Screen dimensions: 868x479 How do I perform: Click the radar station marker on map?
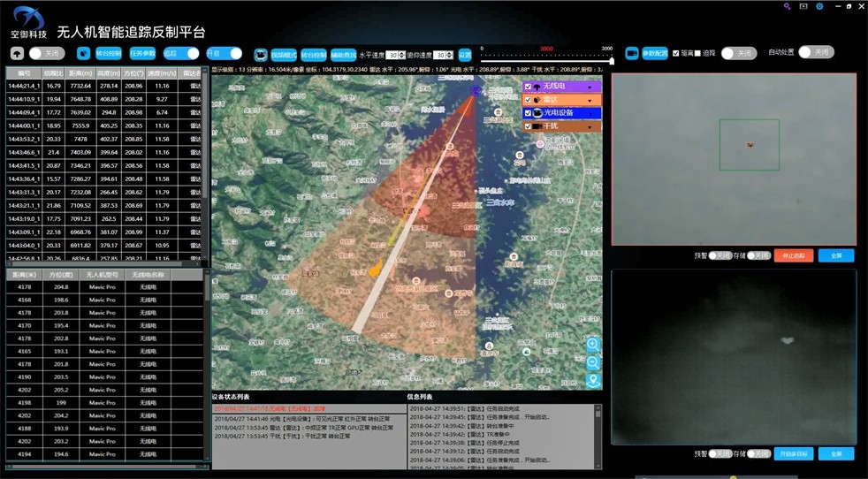click(x=475, y=90)
